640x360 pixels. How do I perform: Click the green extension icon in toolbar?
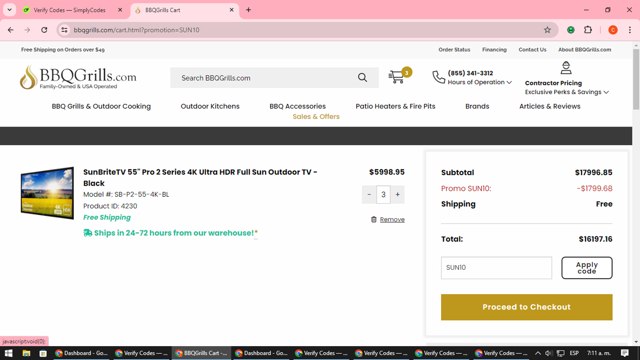pyautogui.click(x=571, y=30)
